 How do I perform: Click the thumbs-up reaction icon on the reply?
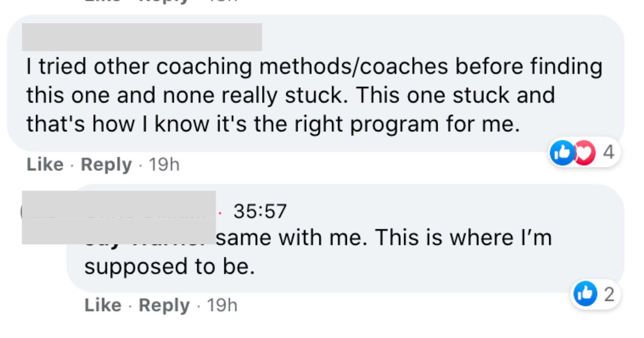coord(585,294)
